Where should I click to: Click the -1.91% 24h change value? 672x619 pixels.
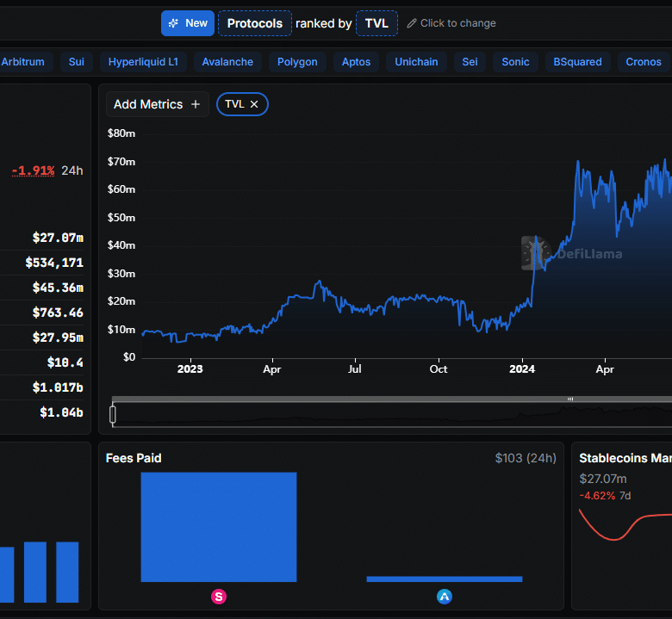pyautogui.click(x=34, y=170)
